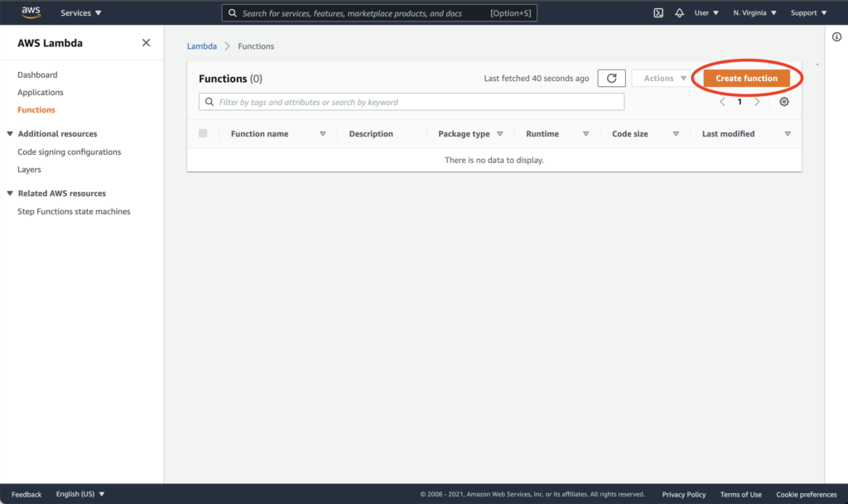Screen dimensions: 848x504
Task: Click the Functions (0) heading
Action: tap(230, 79)
